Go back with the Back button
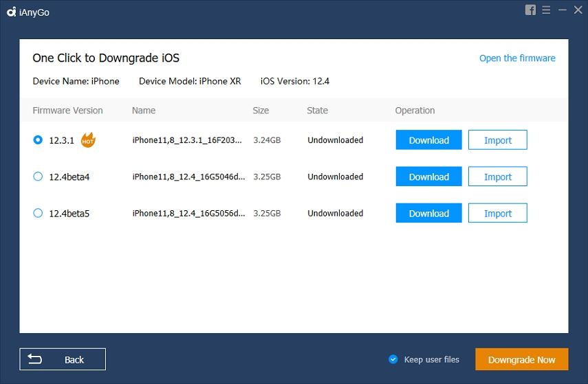The image size is (588, 384). point(63,359)
